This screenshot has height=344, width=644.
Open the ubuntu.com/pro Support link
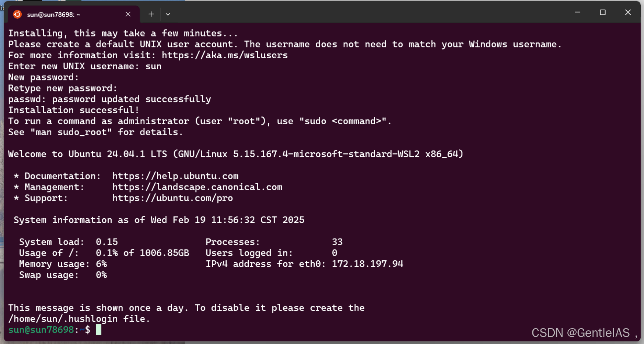172,198
